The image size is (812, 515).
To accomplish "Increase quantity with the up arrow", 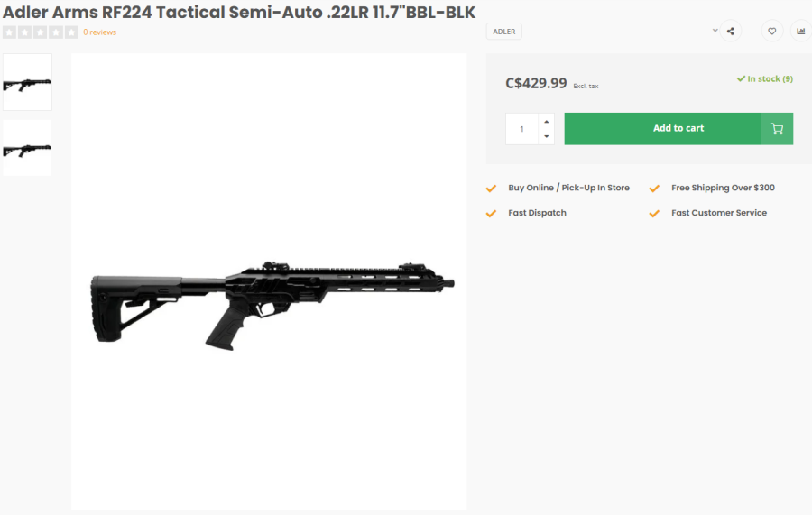I will coord(546,121).
